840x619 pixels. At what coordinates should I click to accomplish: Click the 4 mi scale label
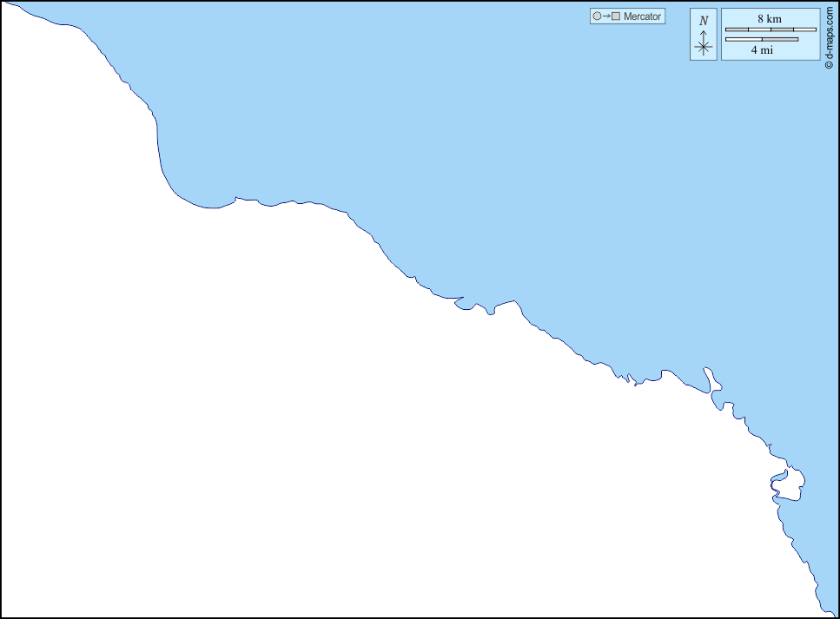tap(762, 50)
